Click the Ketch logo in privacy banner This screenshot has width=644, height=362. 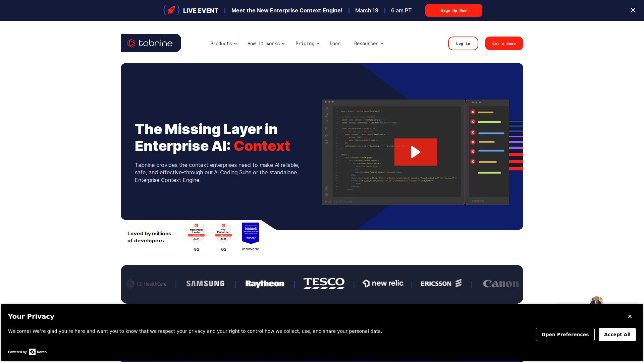pyautogui.click(x=38, y=352)
